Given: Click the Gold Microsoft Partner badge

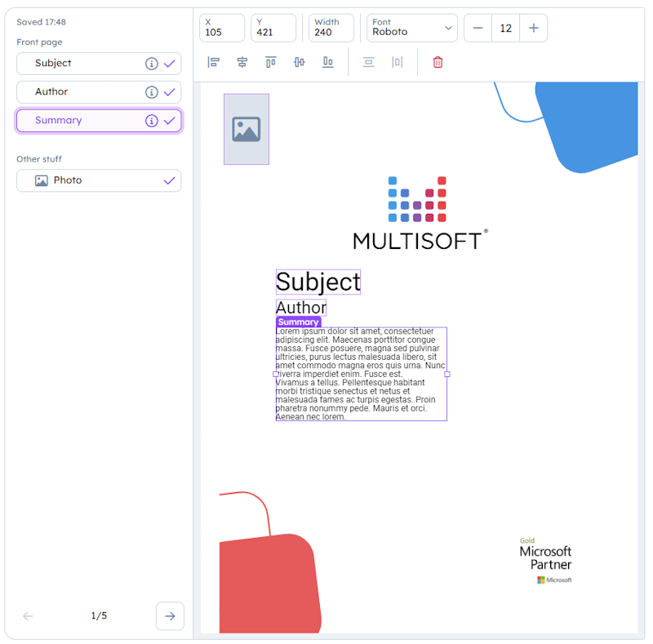Looking at the screenshot, I should click(546, 561).
